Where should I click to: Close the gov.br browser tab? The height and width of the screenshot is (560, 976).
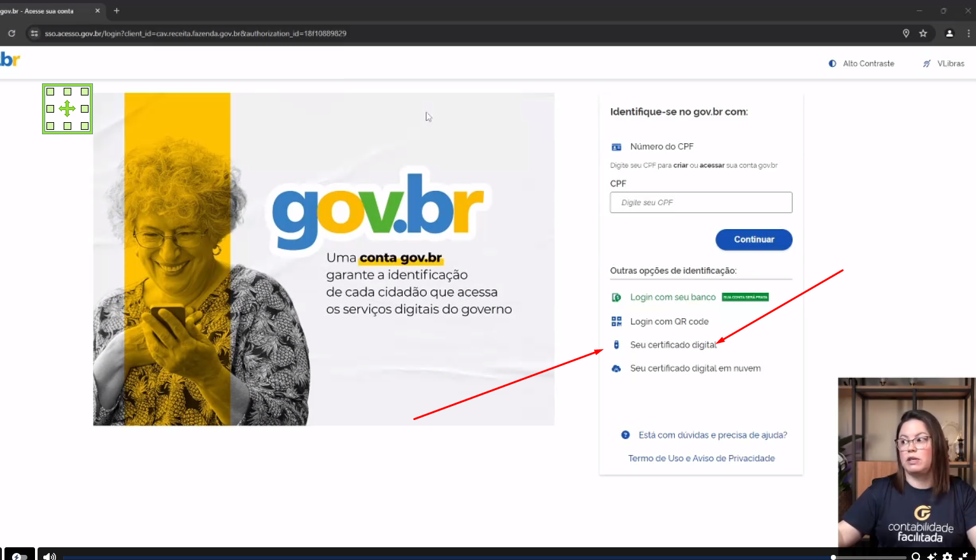click(97, 11)
